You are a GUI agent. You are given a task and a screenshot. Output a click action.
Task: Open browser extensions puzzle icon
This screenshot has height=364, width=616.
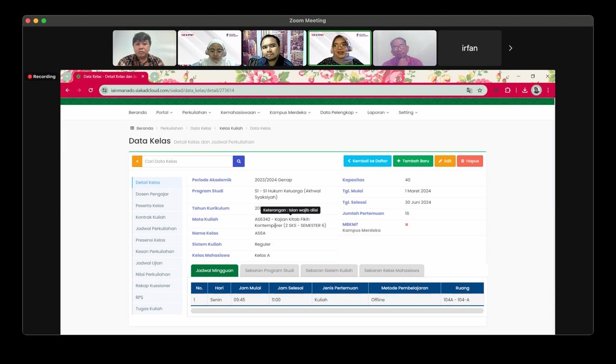(x=508, y=90)
